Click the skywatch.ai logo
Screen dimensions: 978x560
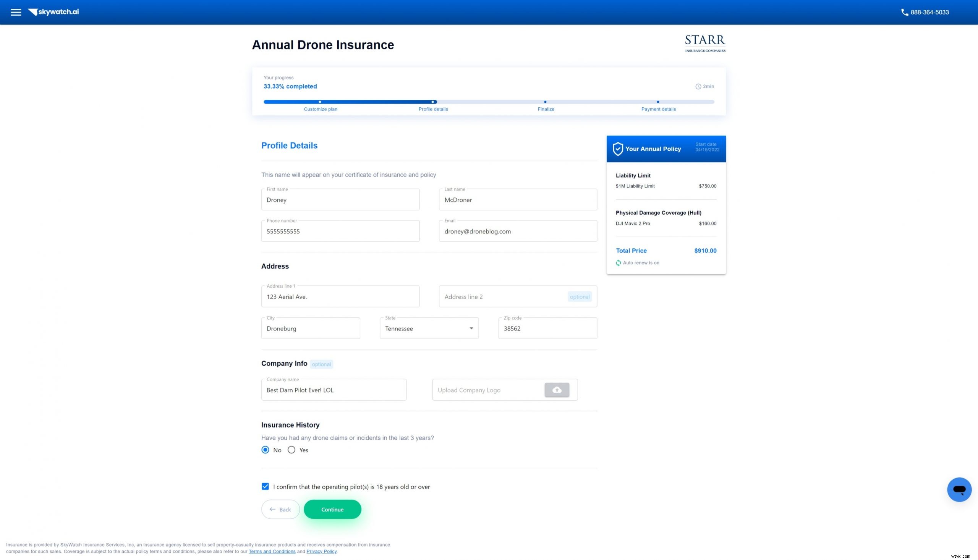(x=53, y=12)
